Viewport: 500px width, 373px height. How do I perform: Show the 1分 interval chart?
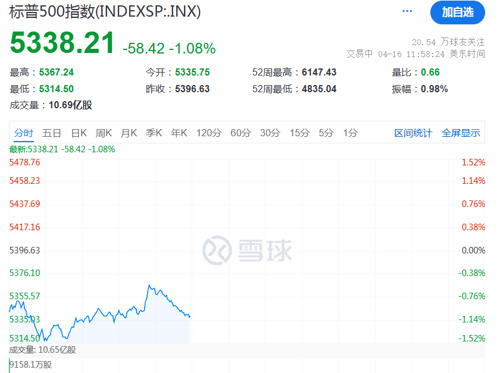click(350, 133)
